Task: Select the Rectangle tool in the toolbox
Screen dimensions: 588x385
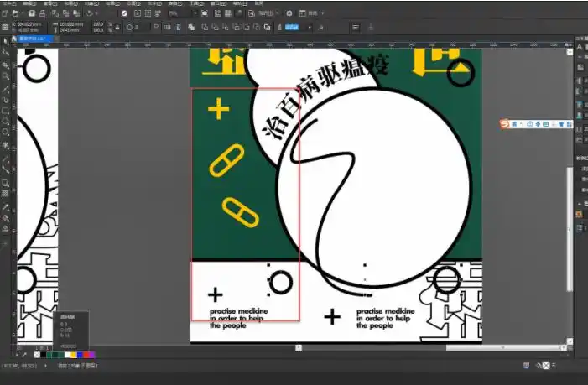Action: click(x=6, y=111)
